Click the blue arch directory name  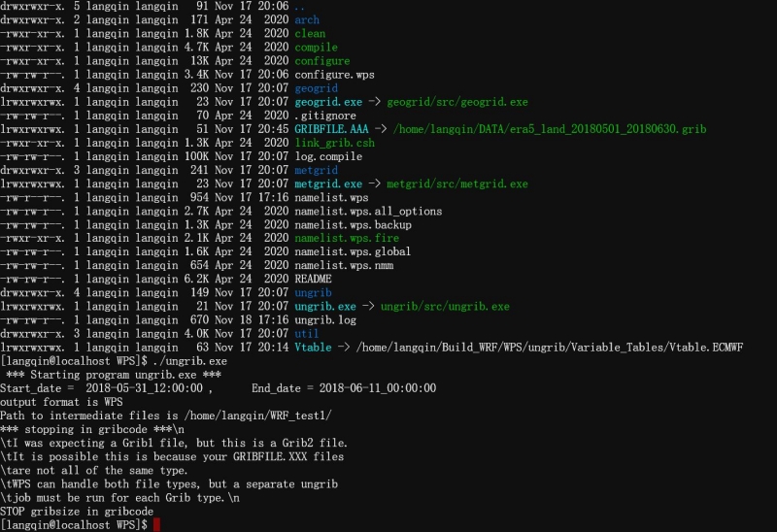coord(306,19)
